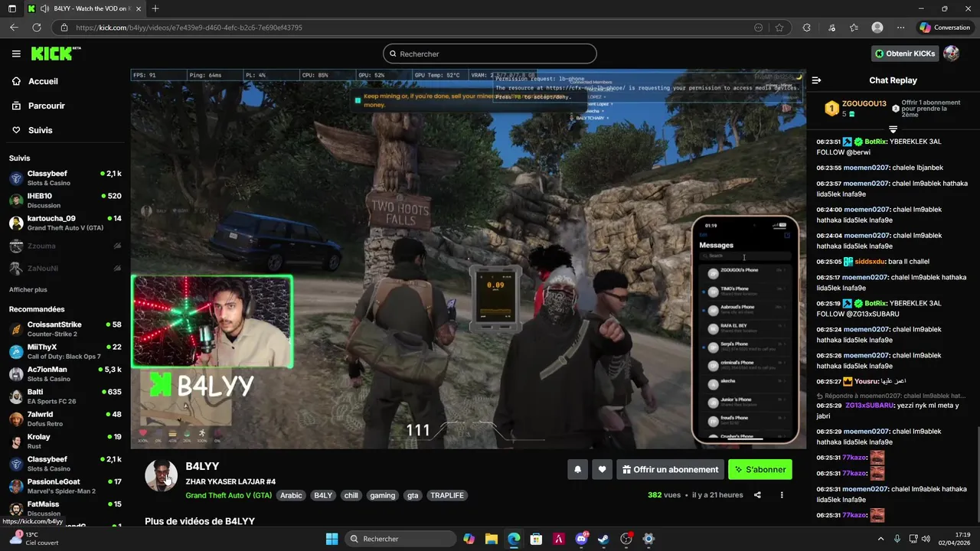Screen dimensions: 980x551
Task: Click the S'abonner subscribe button
Action: [x=760, y=470]
